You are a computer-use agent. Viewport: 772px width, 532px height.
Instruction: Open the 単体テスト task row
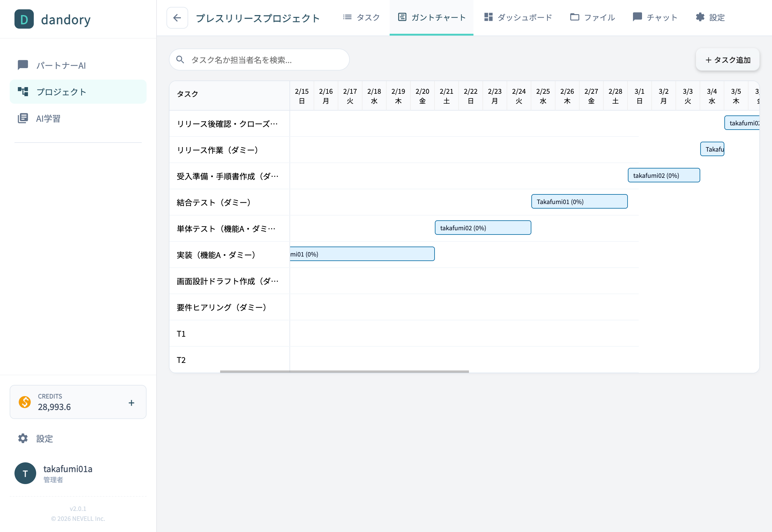[x=226, y=229]
